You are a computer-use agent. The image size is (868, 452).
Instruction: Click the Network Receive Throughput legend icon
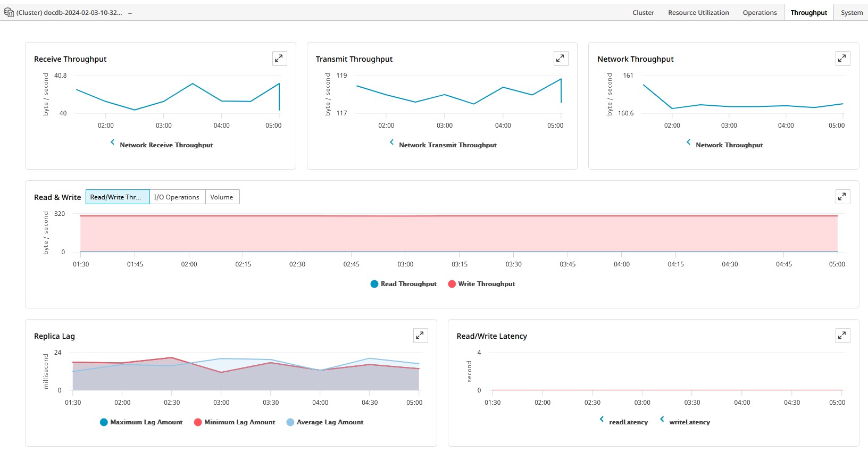[113, 143]
